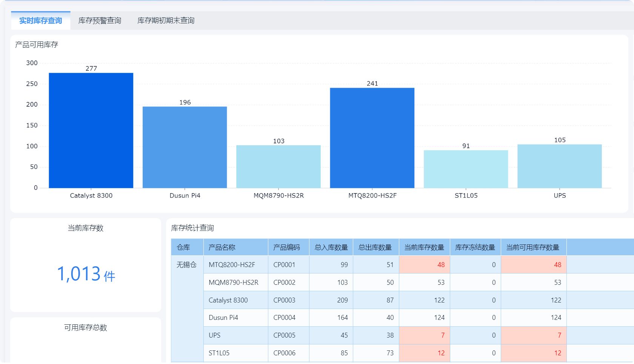The height and width of the screenshot is (364, 634).
Task: Click the 产品名称 column header
Action: point(236,247)
